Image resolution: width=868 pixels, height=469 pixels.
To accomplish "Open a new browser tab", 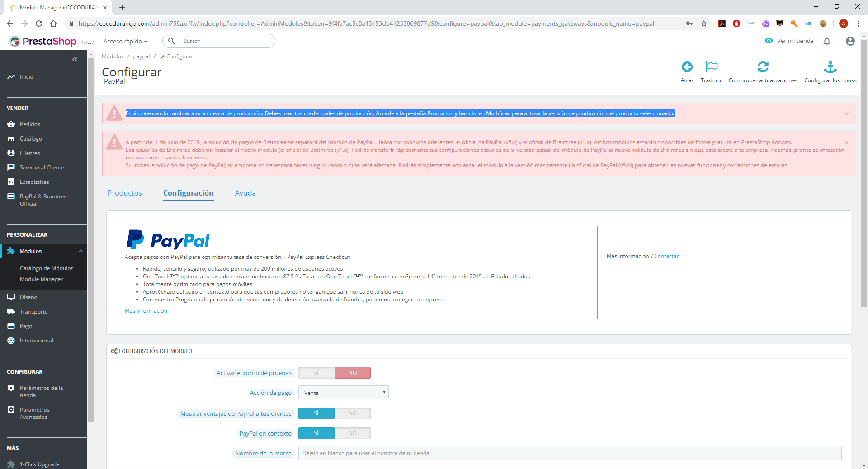I will tap(122, 8).
